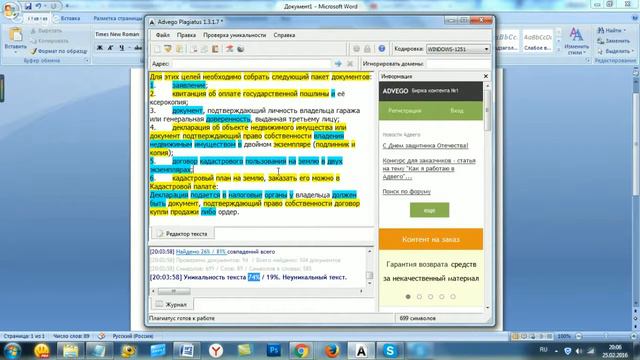Click the dark globe check icon in toolbar
Image resolution: width=640 pixels, height=360 pixels.
click(x=240, y=49)
